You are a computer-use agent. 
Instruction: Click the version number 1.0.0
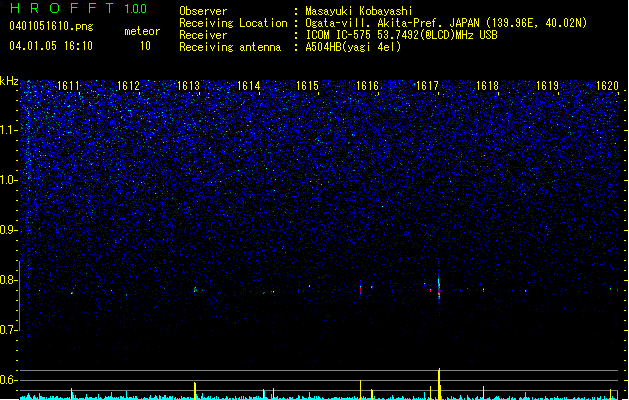[x=136, y=9]
